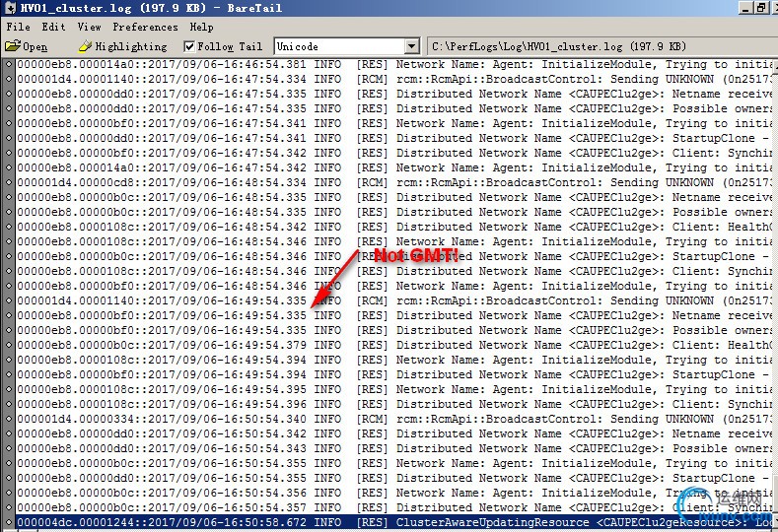Viewport: 778px width, 532px height.
Task: Click the Open file toolbar button
Action: [27, 46]
